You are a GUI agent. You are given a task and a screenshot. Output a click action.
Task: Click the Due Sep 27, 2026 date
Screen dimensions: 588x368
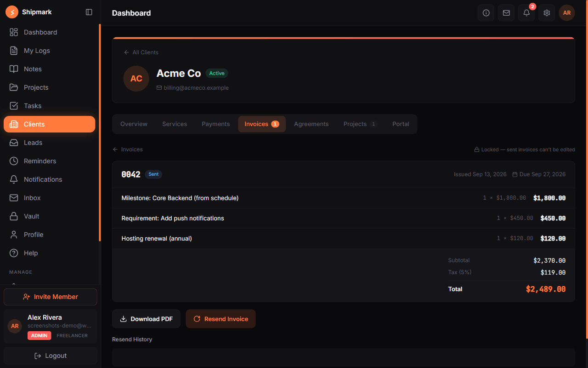click(x=539, y=174)
